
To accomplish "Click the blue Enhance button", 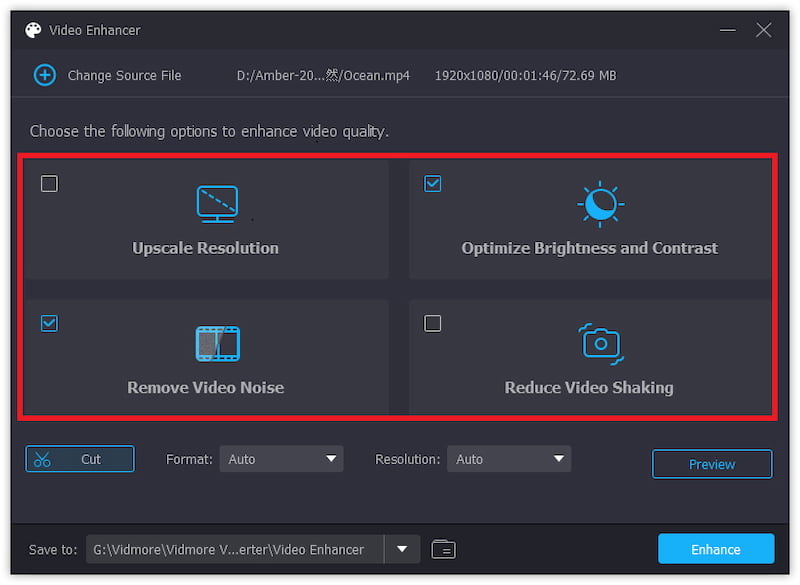I will click(716, 549).
